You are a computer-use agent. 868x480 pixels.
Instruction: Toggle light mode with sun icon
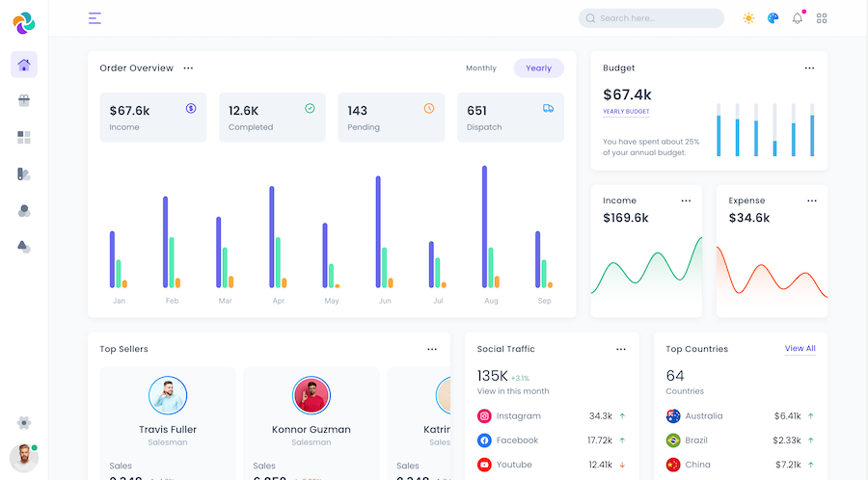coord(748,18)
